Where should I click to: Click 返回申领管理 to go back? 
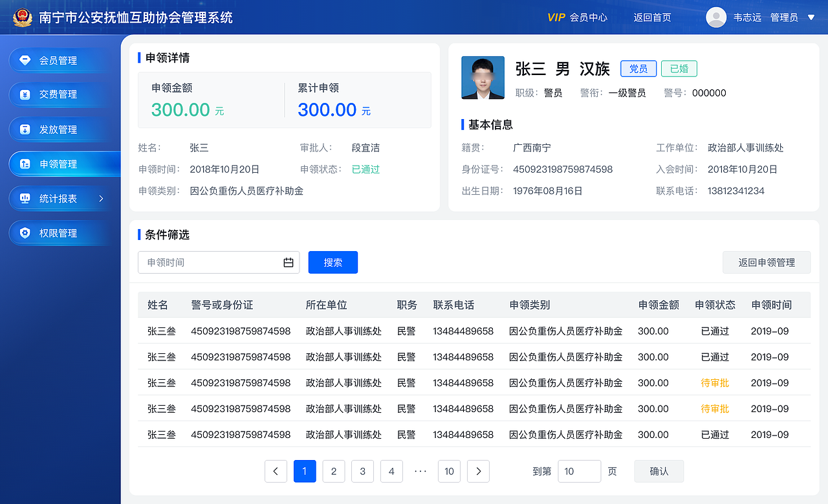coord(767,262)
